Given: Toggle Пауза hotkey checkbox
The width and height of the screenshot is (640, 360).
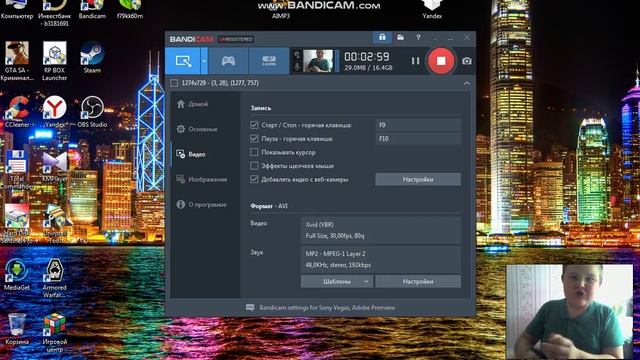Looking at the screenshot, I should 254,138.
